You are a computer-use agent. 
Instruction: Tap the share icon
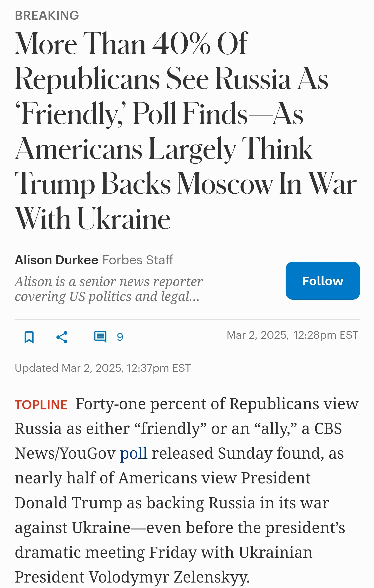click(62, 337)
